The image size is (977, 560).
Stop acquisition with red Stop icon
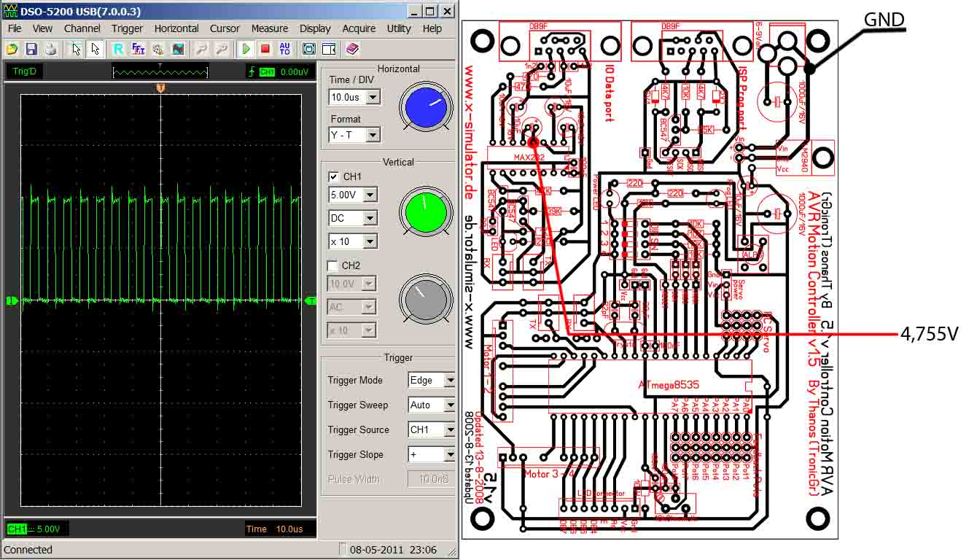[265, 49]
